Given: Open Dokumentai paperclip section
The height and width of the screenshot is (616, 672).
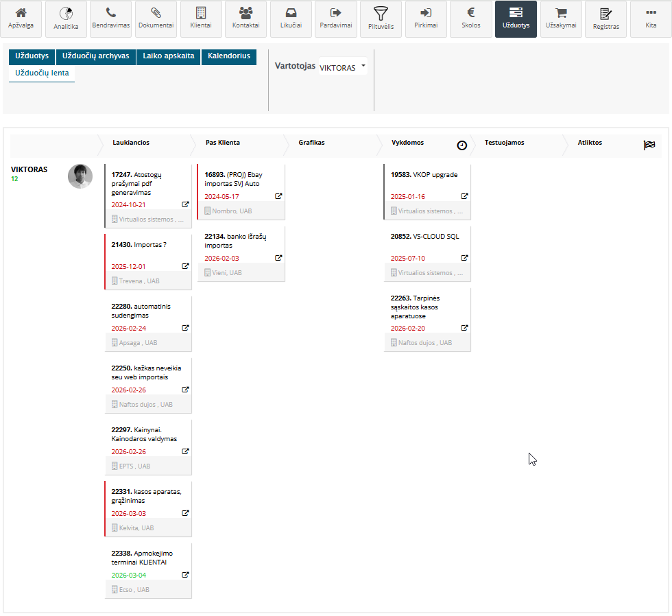Looking at the screenshot, I should [156, 19].
